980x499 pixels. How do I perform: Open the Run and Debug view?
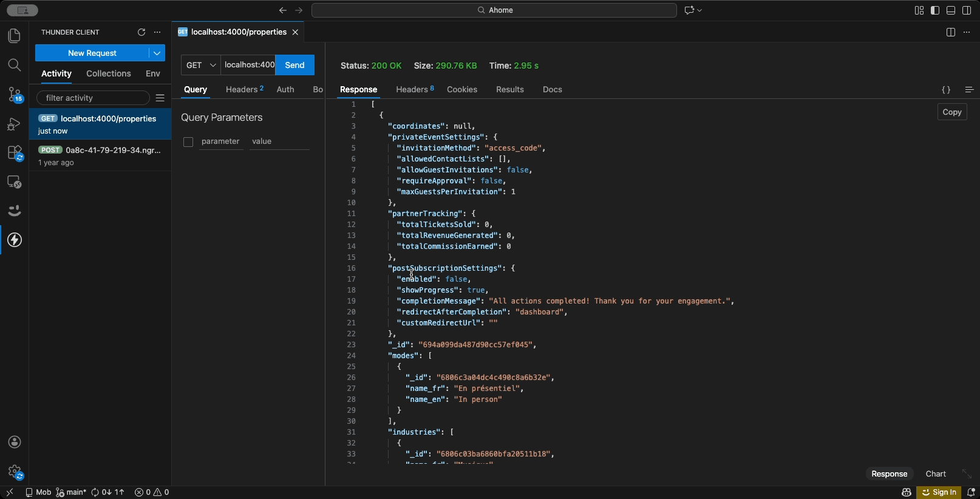15,124
